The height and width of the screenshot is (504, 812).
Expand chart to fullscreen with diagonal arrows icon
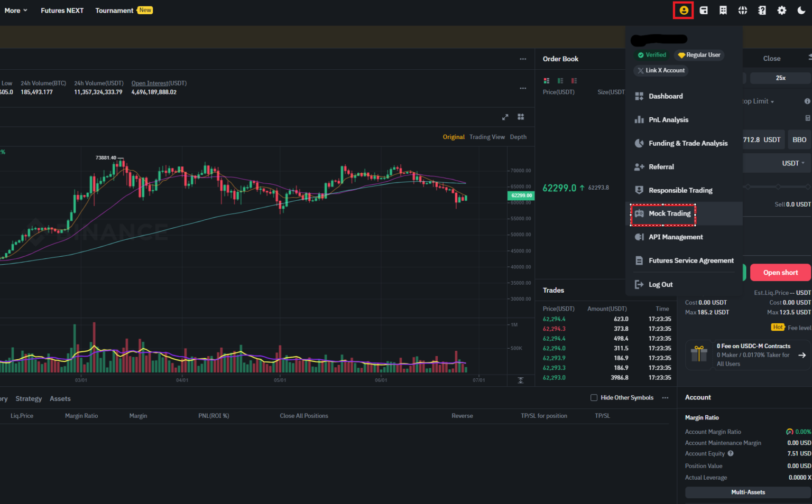pos(505,117)
